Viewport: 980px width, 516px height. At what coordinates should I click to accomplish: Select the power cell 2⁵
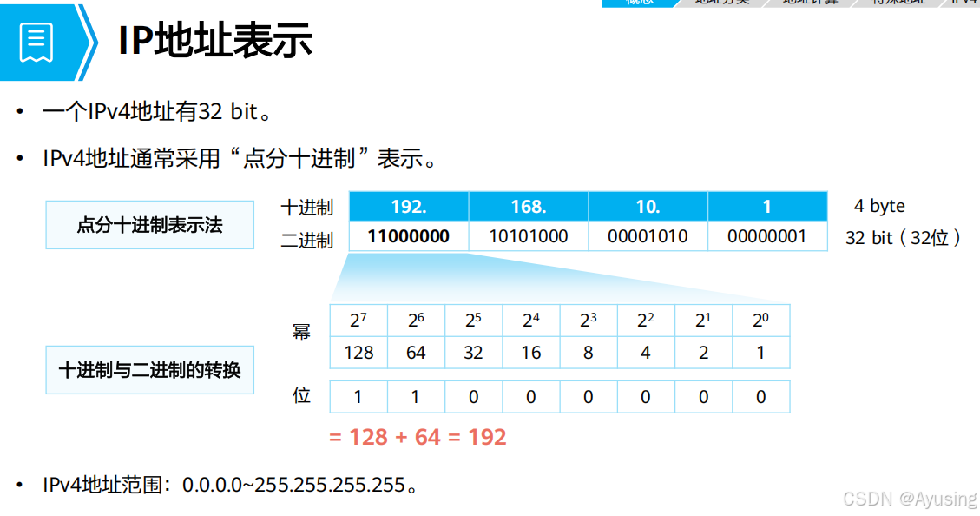click(x=474, y=321)
